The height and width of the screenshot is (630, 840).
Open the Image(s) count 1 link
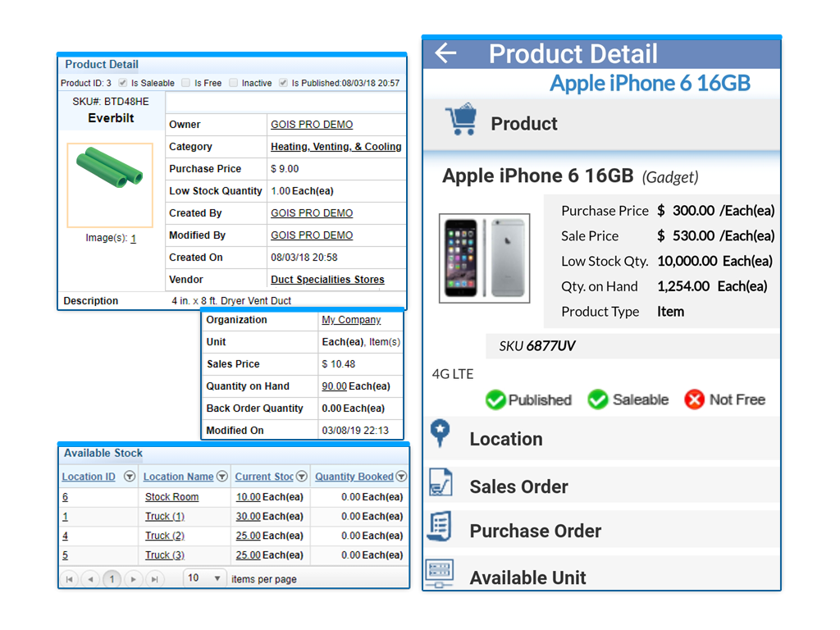(134, 238)
